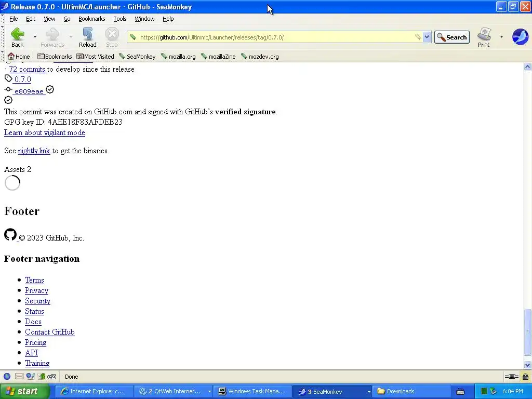Click the vertical scrollbar down arrow
The width and height of the screenshot is (532, 399).
point(527,365)
